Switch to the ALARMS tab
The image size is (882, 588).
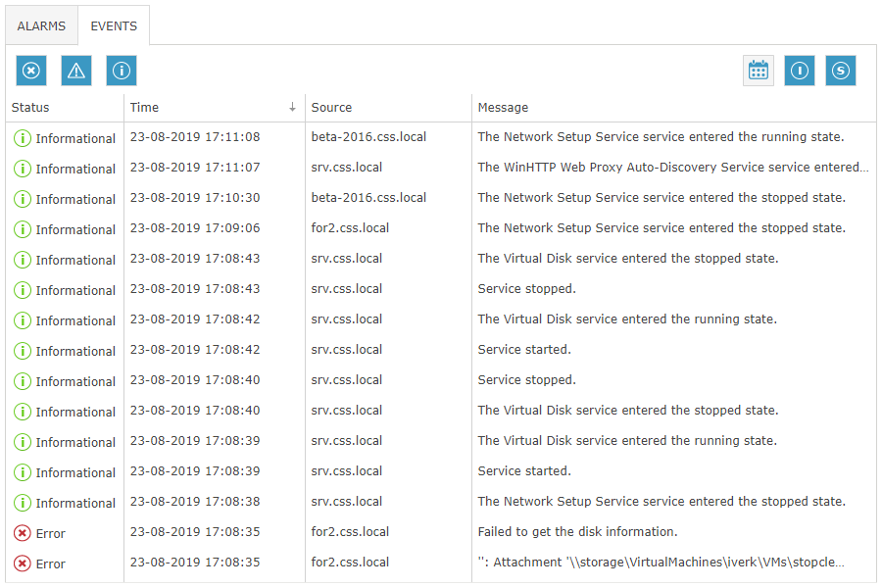coord(41,26)
